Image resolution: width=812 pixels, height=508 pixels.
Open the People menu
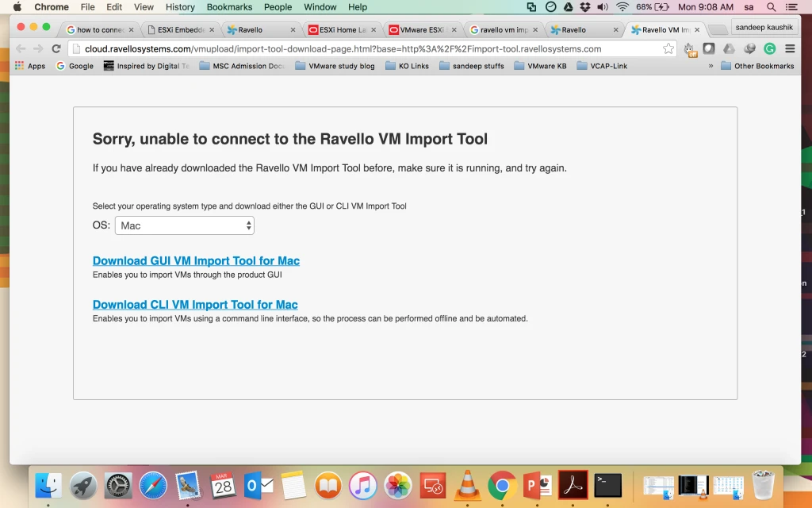[x=278, y=7]
